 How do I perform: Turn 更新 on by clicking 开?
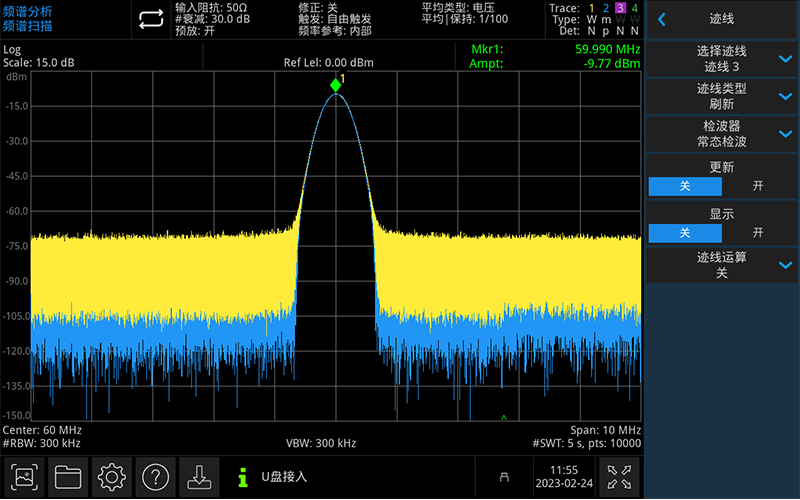click(758, 186)
